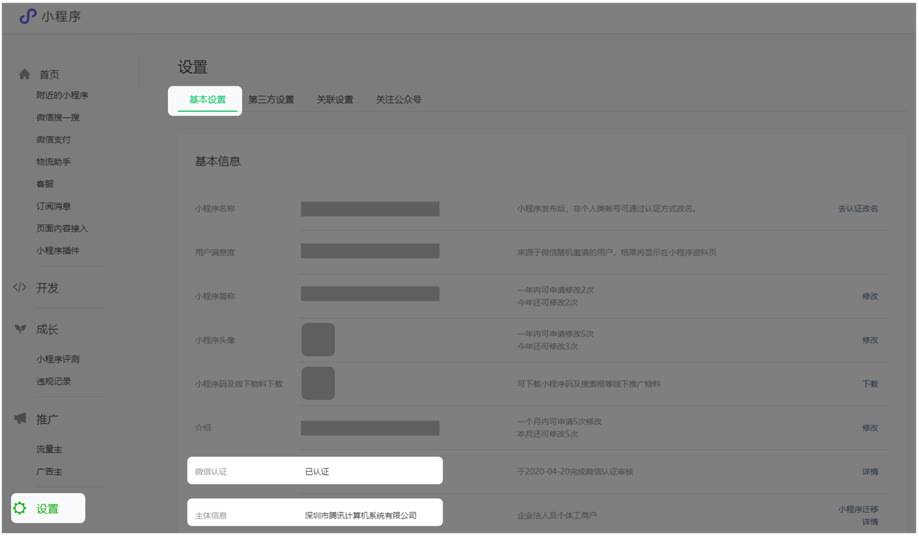Screen dimensions: 919x537
Task: Click the 设置 gear icon
Action: (20, 509)
